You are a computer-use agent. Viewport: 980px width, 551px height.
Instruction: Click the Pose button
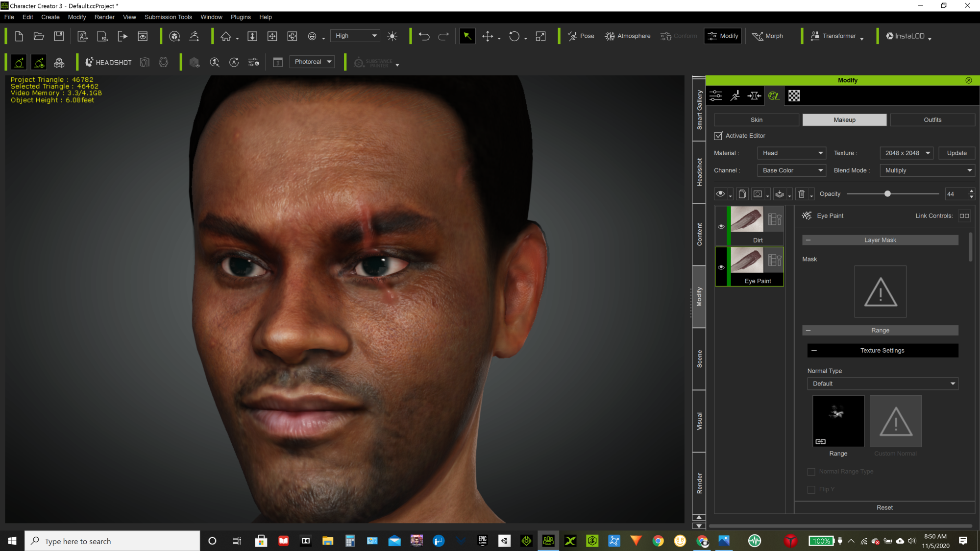pyautogui.click(x=581, y=36)
